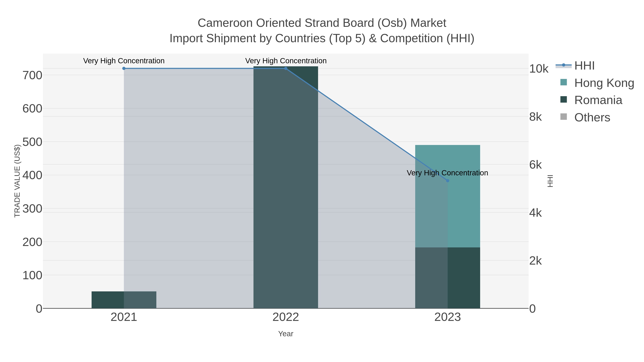Image resolution: width=644 pixels, height=362 pixels.
Task: Click the 'Very High Concentration' label above 2021
Action: coord(124,61)
